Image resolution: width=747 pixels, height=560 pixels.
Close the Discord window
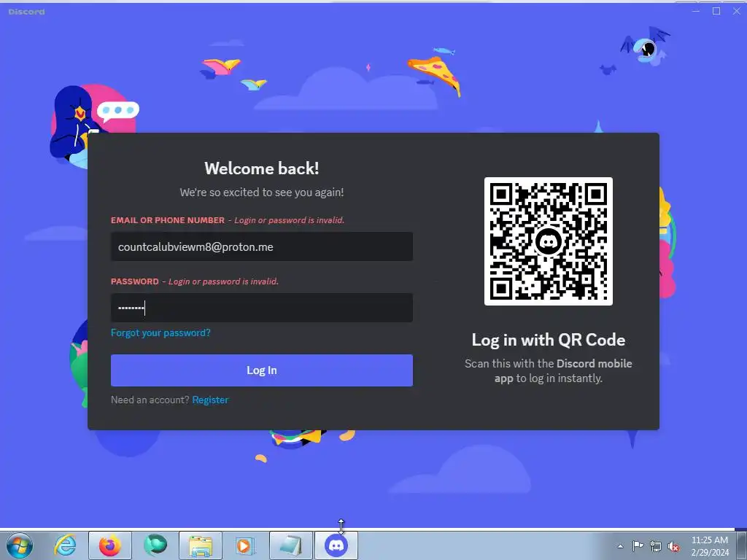click(x=737, y=11)
